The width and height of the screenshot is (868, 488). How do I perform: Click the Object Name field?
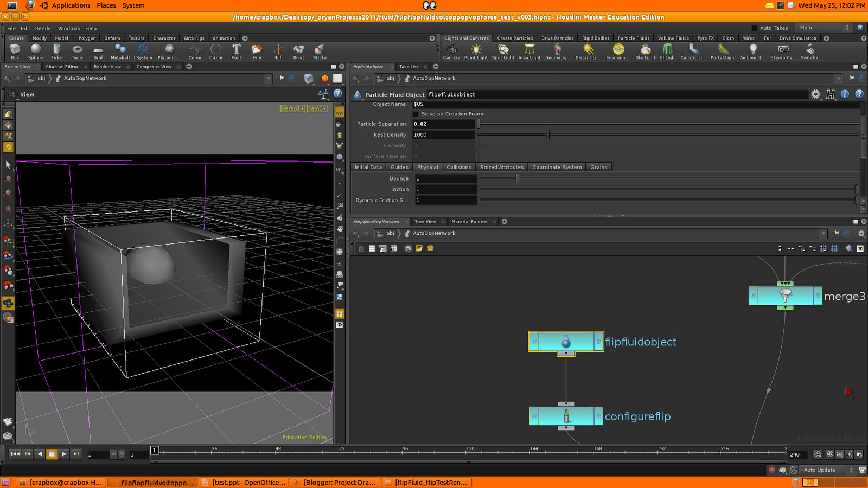pyautogui.click(x=636, y=104)
